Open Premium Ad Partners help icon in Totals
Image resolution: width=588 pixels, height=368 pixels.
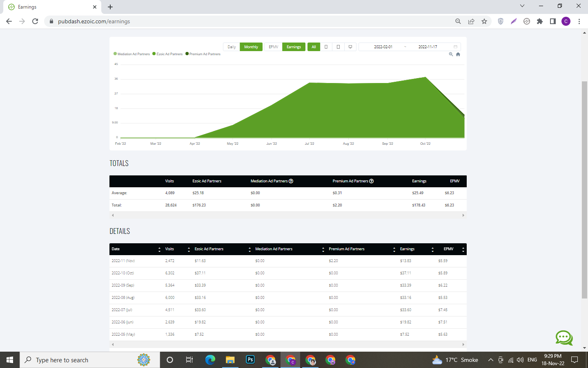coord(372,181)
